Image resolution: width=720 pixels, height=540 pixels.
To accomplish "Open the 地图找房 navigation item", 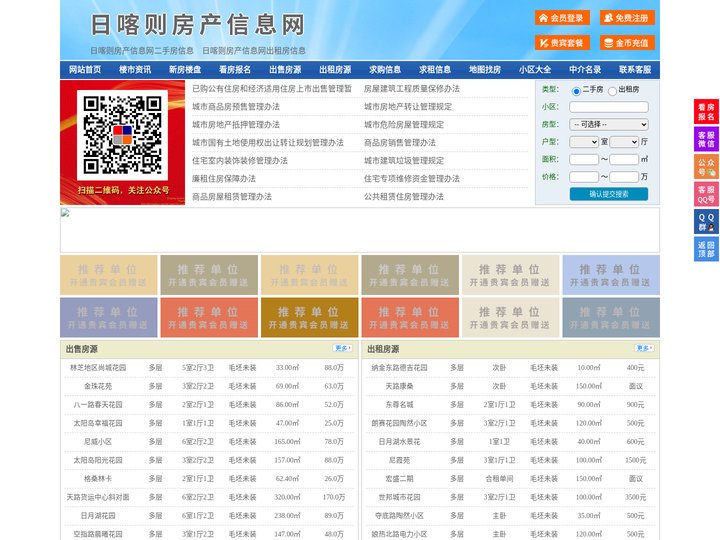I will click(485, 70).
